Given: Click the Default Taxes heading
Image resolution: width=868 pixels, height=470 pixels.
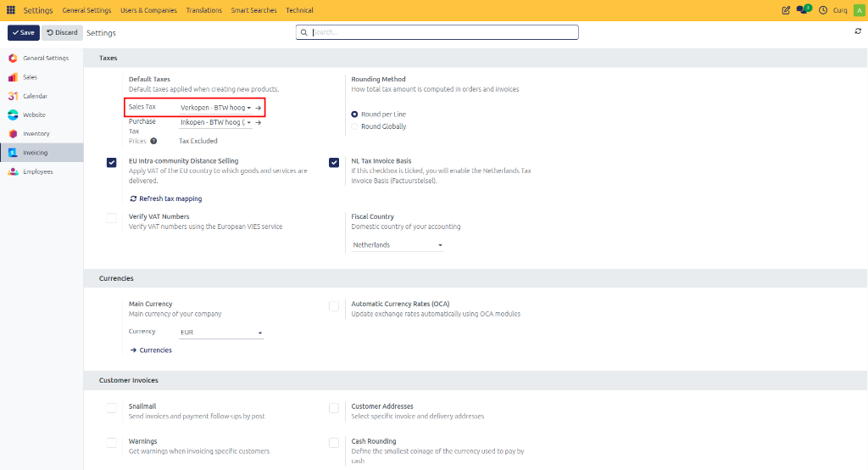Looking at the screenshot, I should pos(149,79).
